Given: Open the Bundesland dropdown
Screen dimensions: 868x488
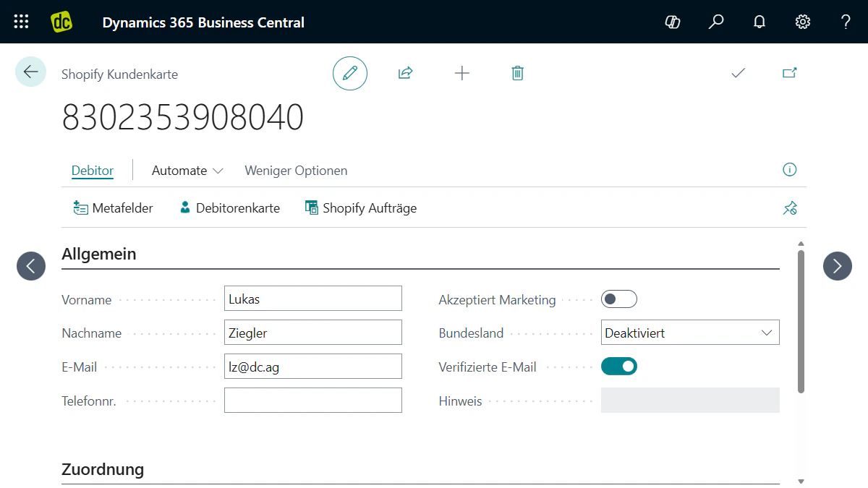Looking at the screenshot, I should 690,333.
